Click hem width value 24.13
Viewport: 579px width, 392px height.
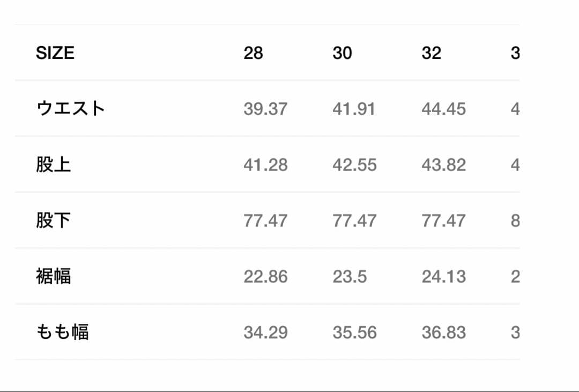pyautogui.click(x=443, y=276)
